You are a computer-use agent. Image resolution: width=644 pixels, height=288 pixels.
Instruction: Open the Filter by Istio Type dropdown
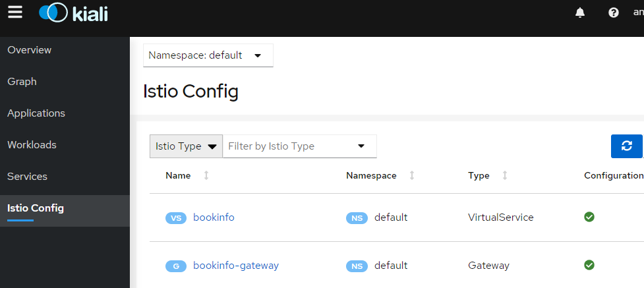(299, 146)
